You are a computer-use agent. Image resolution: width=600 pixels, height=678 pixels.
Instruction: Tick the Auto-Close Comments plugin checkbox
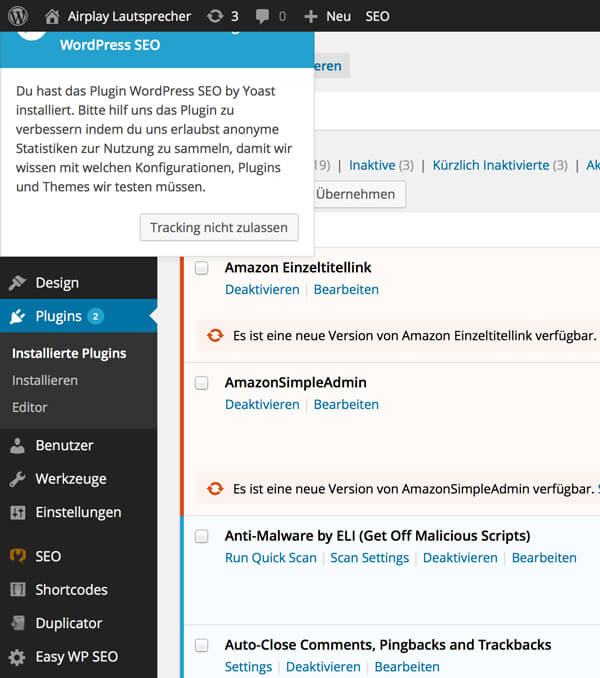click(201, 646)
